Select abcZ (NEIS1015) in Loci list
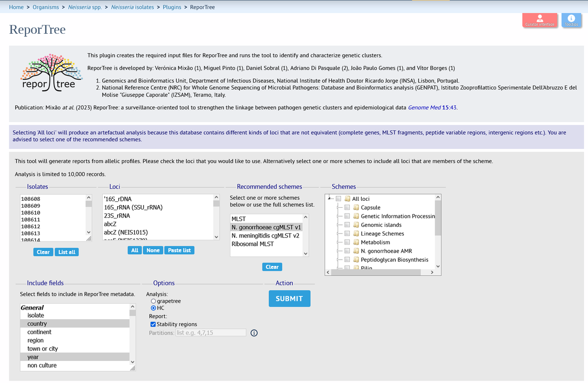The width and height of the screenshot is (588, 383). pos(157,232)
